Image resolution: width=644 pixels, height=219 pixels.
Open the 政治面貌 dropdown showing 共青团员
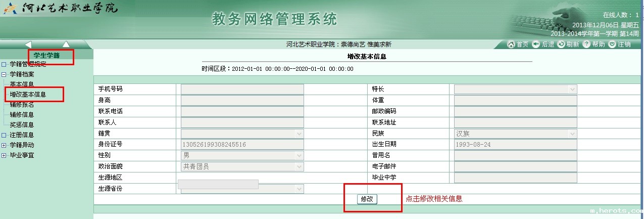click(x=299, y=166)
